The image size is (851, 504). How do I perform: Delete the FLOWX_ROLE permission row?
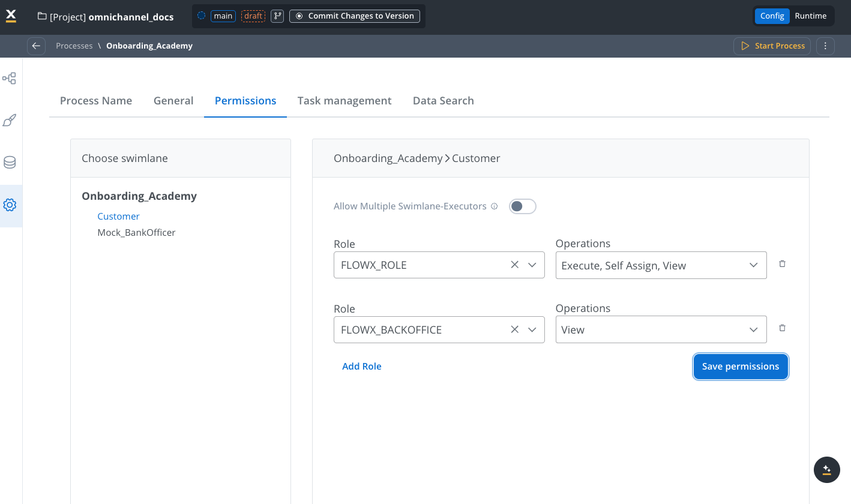coord(782,264)
